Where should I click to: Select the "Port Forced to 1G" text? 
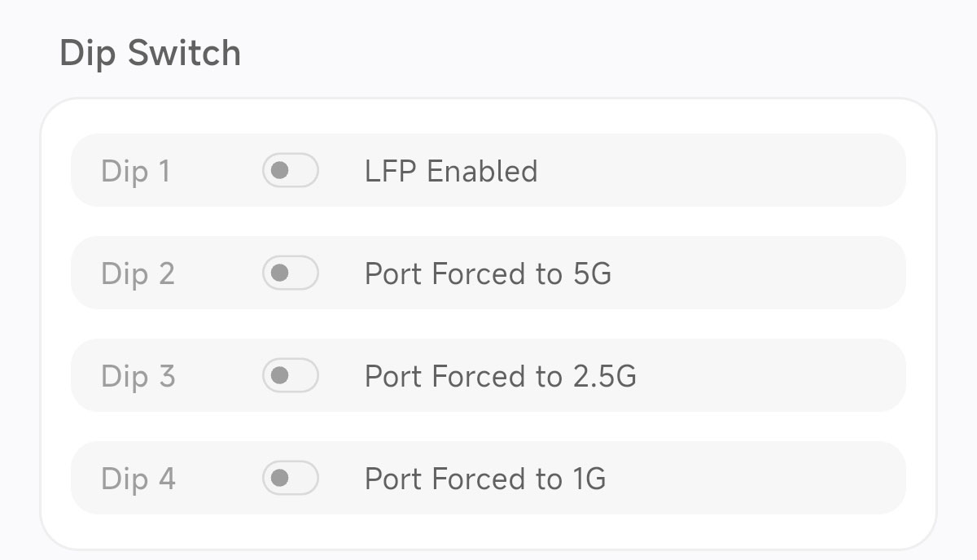coord(484,479)
